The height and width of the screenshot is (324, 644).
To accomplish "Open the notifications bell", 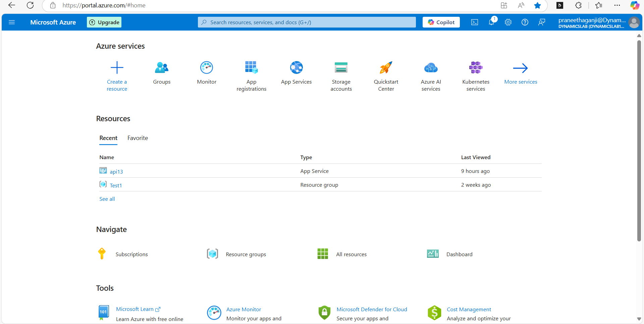I will click(x=491, y=22).
